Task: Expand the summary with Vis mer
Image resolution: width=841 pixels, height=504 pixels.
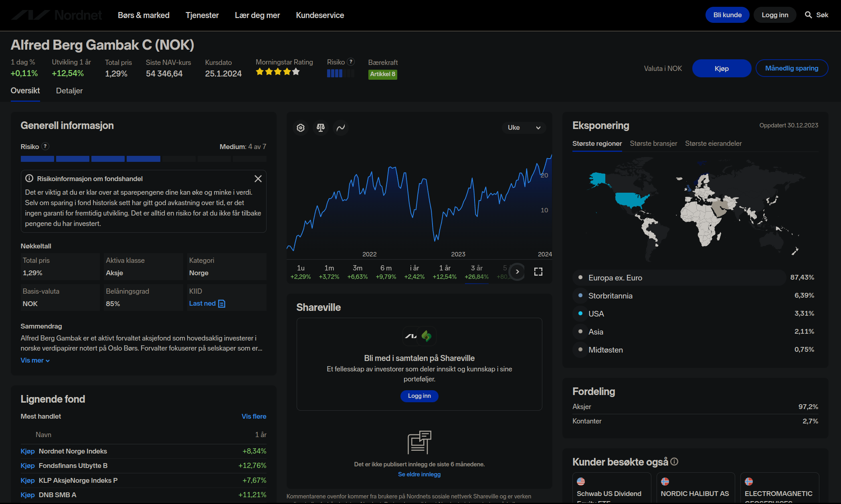Action: point(35,360)
